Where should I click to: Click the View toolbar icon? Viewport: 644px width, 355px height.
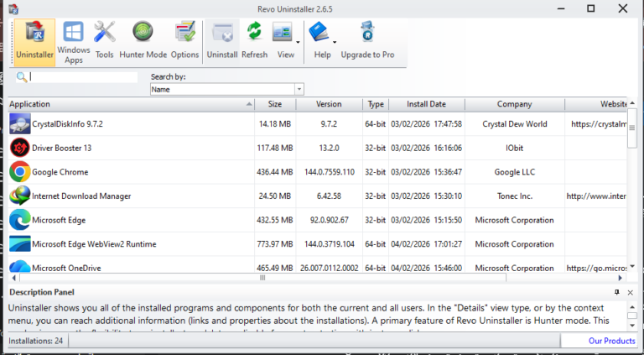point(282,32)
